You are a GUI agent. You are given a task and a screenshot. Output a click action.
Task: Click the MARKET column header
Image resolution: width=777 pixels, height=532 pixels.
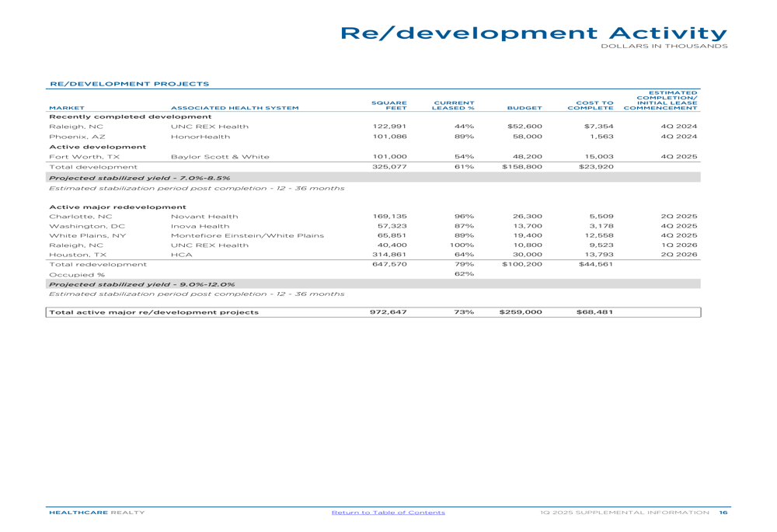(x=66, y=108)
